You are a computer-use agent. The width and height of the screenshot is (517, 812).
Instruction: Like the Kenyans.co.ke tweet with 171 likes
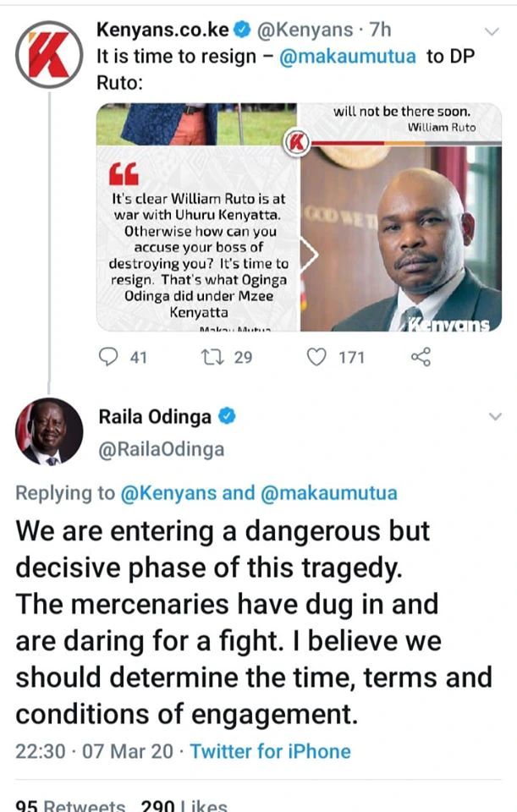pyautogui.click(x=316, y=357)
